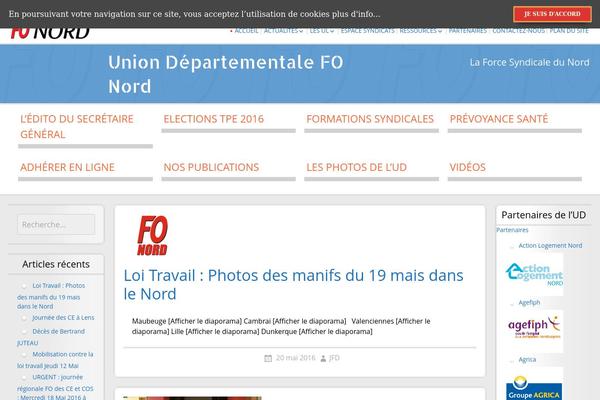This screenshot has width=600, height=400.
Task: Click the Partenaires de l'UD heading
Action: tap(543, 215)
